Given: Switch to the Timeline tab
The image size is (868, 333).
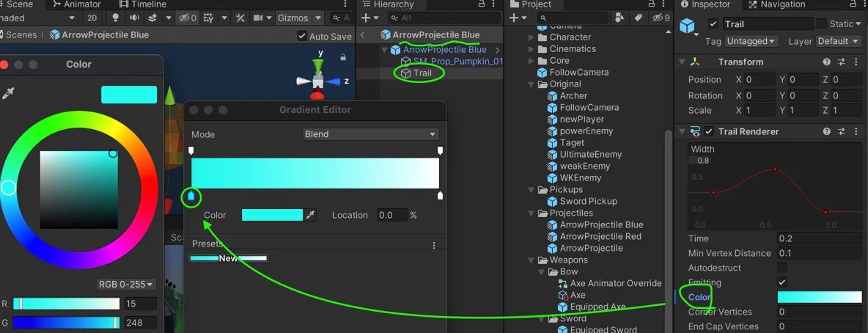Looking at the screenshot, I should click(x=143, y=4).
